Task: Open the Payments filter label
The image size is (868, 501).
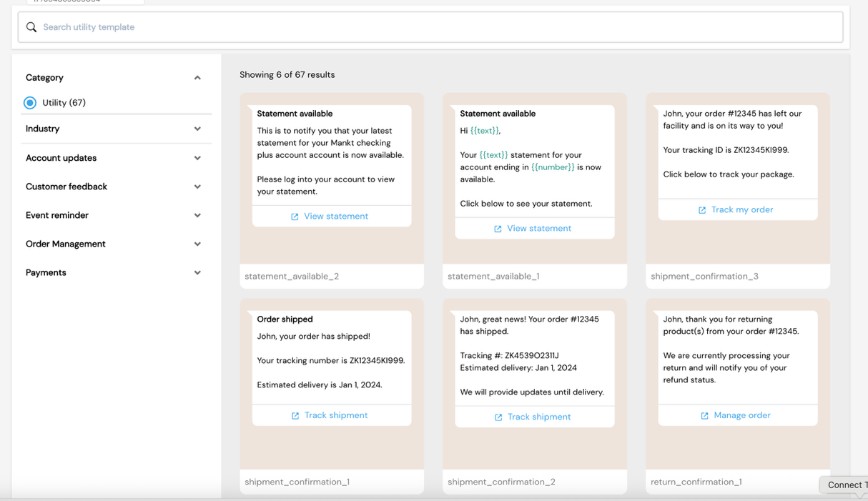Action: tap(46, 272)
